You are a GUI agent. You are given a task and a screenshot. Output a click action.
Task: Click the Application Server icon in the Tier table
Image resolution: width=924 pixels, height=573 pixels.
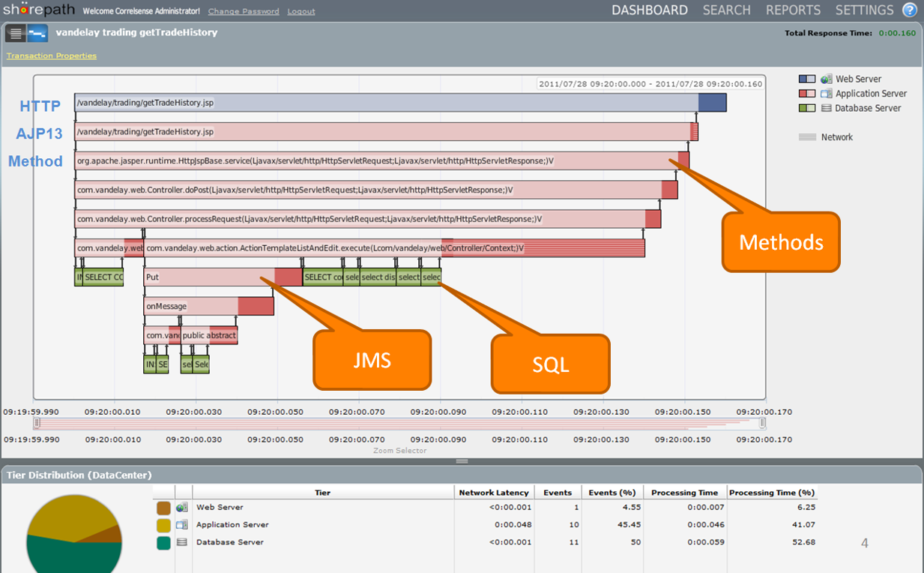tap(182, 525)
